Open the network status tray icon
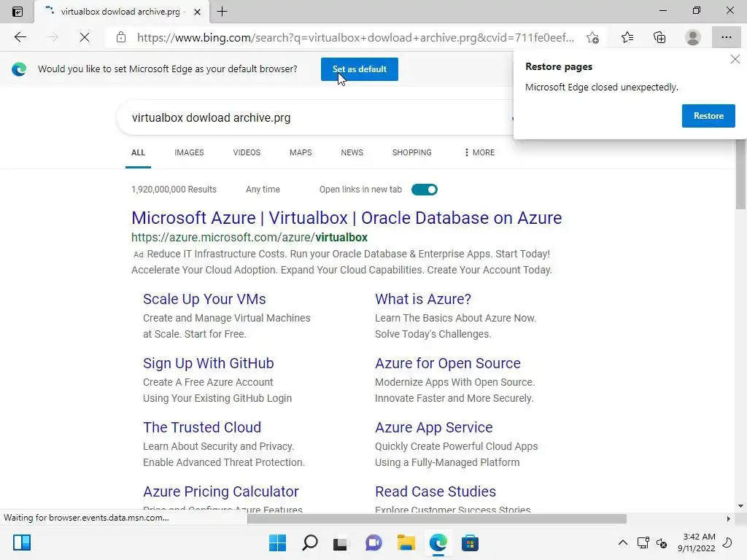747x560 pixels. pos(643,542)
